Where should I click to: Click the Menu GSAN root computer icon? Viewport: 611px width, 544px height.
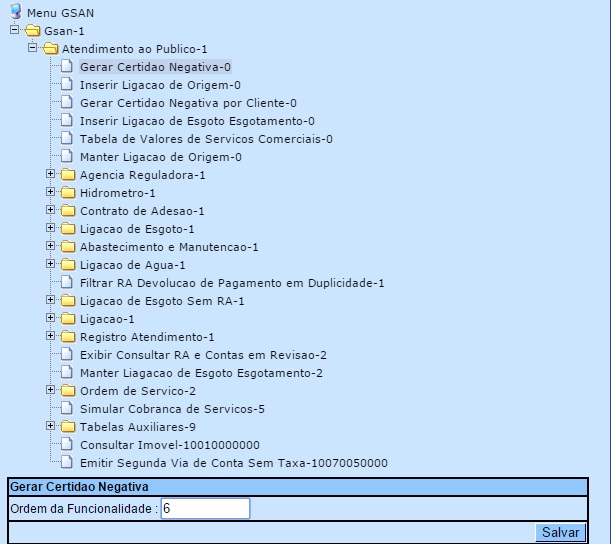point(15,12)
